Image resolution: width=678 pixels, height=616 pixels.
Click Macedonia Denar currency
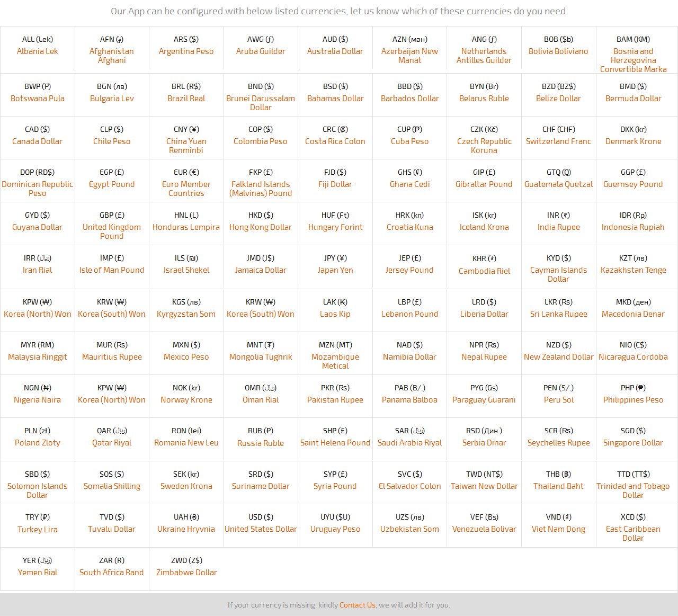click(x=633, y=314)
